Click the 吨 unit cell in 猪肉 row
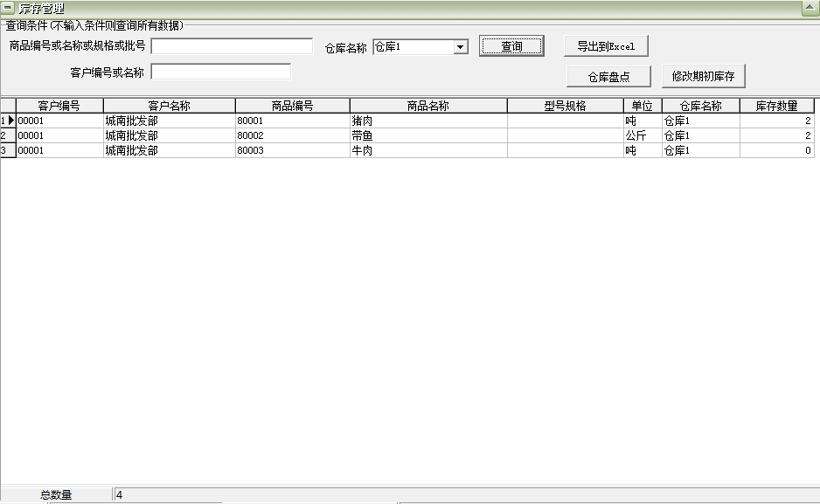820x504 pixels. tap(643, 121)
